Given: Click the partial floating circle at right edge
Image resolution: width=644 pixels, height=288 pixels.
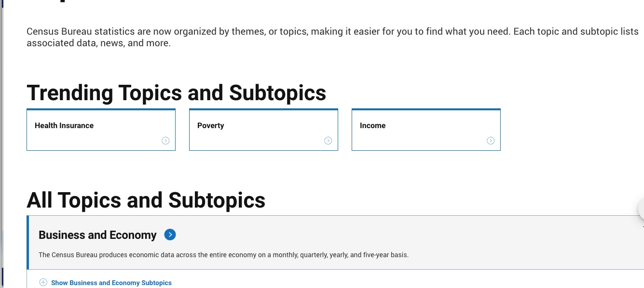Looking at the screenshot, I should [641, 209].
